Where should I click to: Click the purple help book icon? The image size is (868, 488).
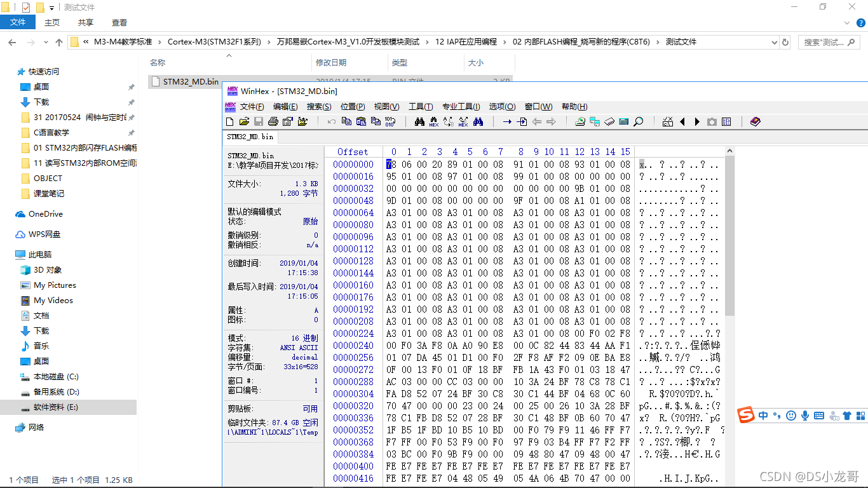755,121
